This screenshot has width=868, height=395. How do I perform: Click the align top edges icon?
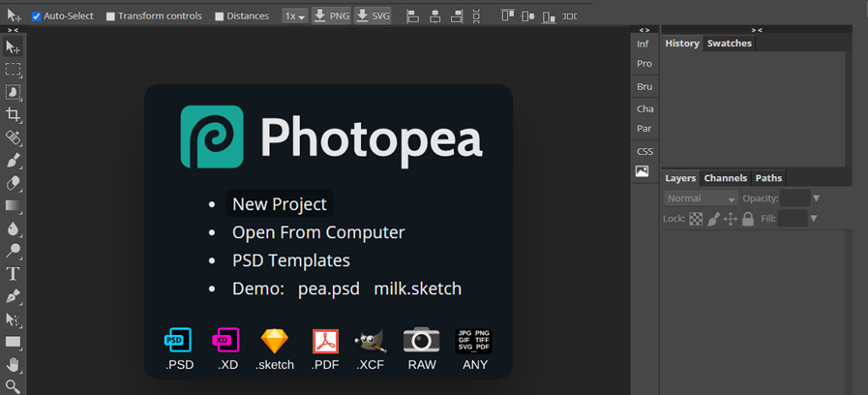(x=508, y=15)
